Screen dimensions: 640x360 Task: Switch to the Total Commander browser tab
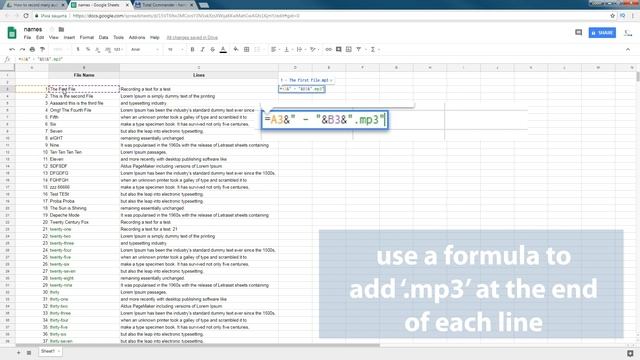click(x=164, y=5)
